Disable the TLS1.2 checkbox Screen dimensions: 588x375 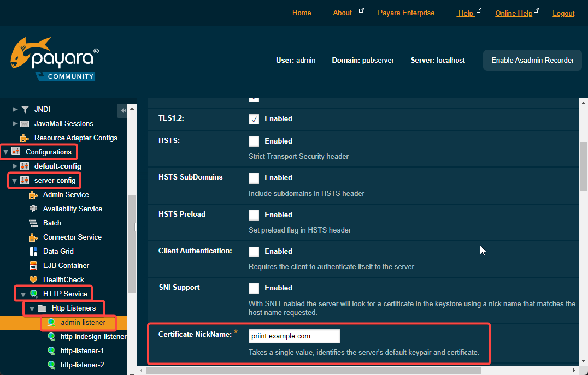(254, 119)
